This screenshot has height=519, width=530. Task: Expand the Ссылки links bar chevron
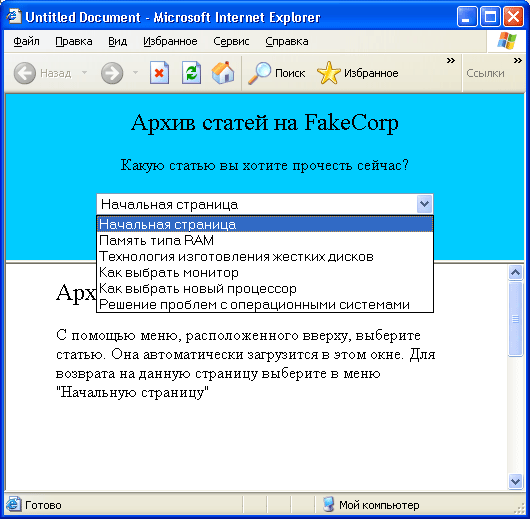[517, 61]
